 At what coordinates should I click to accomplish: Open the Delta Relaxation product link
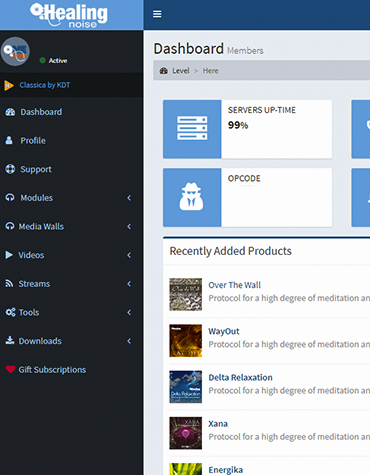pyautogui.click(x=240, y=377)
